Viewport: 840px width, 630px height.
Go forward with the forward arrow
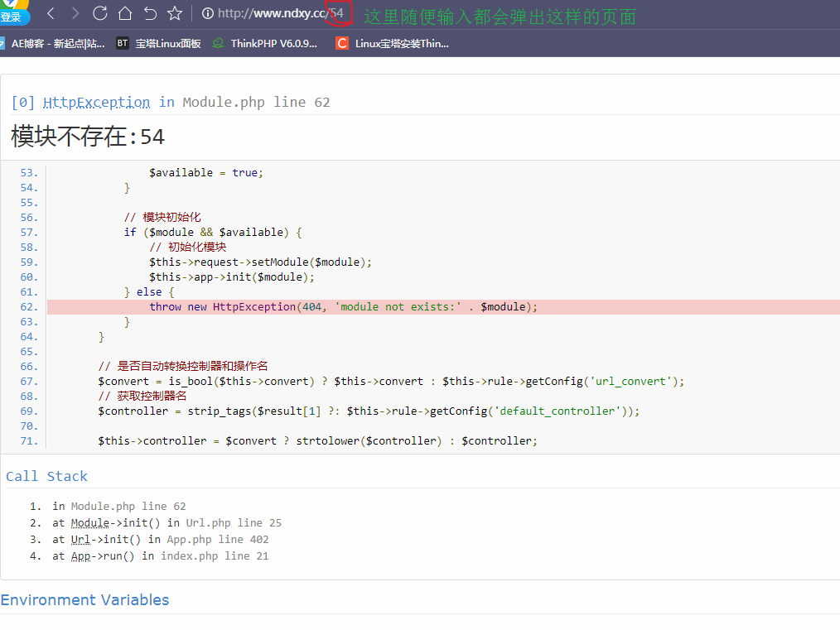pyautogui.click(x=75, y=13)
